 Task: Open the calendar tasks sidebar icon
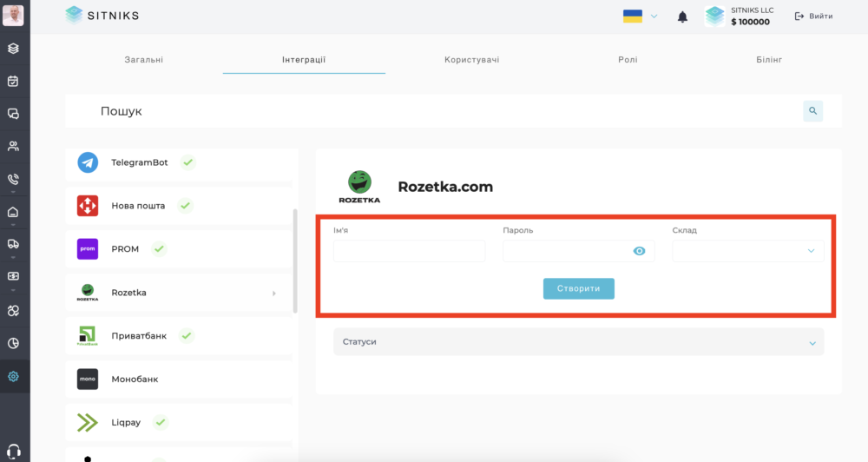click(x=13, y=81)
